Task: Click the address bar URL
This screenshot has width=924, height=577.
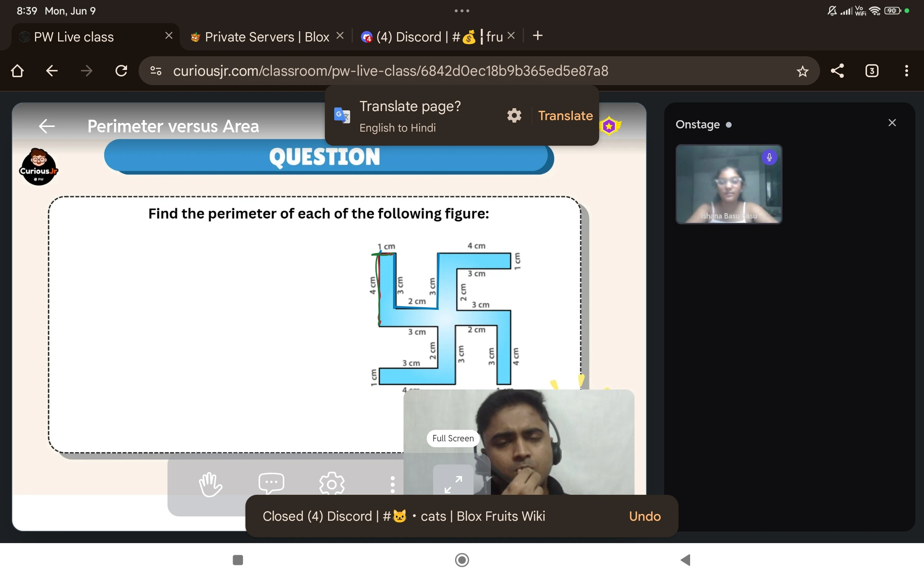Action: coord(389,71)
